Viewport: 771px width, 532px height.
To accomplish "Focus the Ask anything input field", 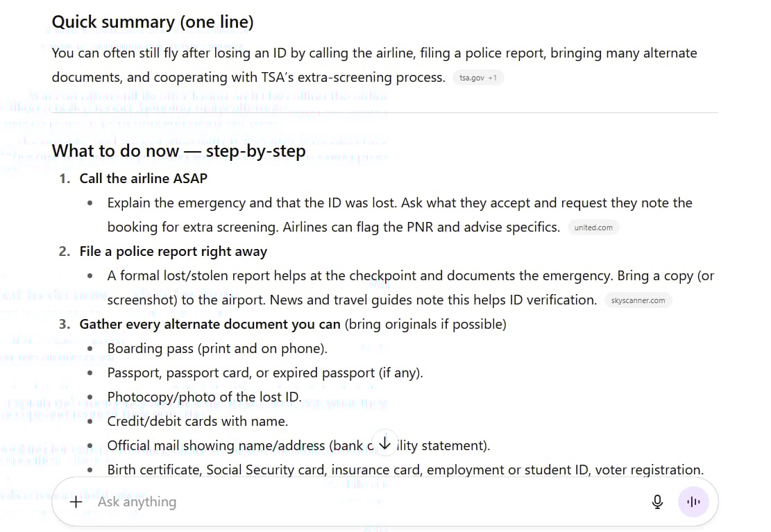I will tap(347, 502).
